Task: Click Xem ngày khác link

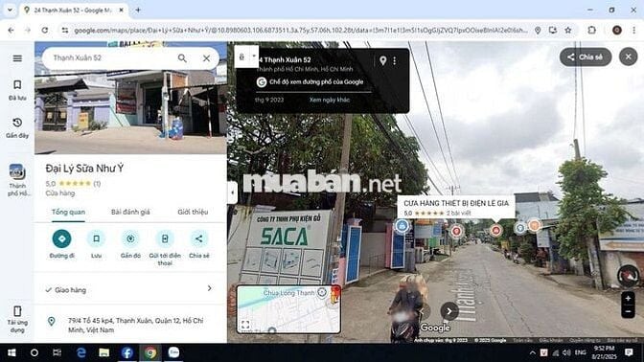Action: (x=330, y=100)
